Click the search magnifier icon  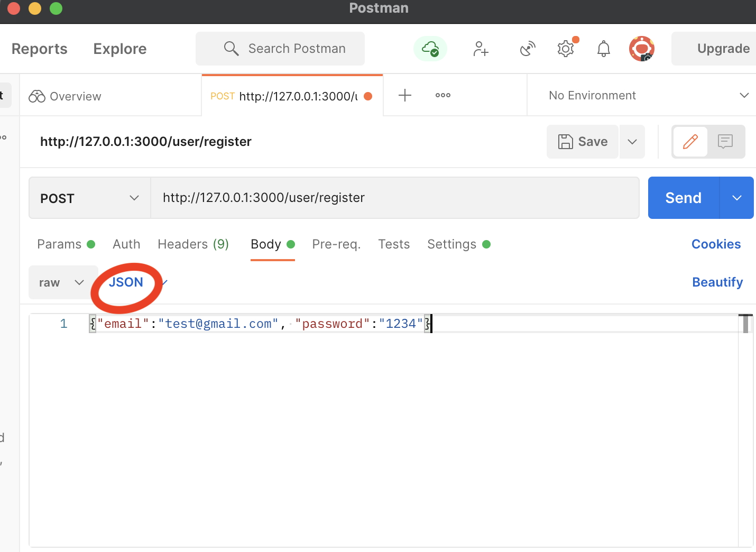pos(231,49)
